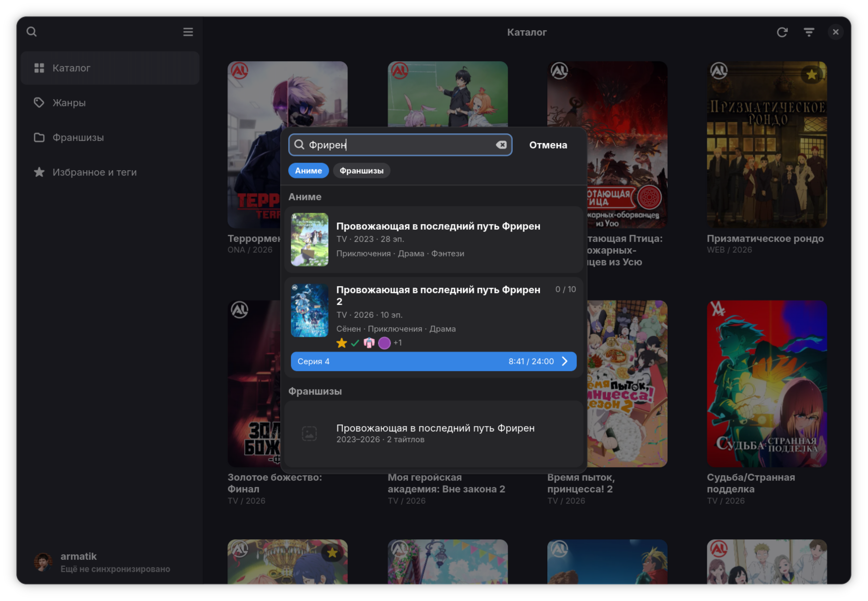Open the 'Моя геройская академия: Вне закона 2' title
Image resolution: width=868 pixels, height=601 pixels.
[446, 483]
